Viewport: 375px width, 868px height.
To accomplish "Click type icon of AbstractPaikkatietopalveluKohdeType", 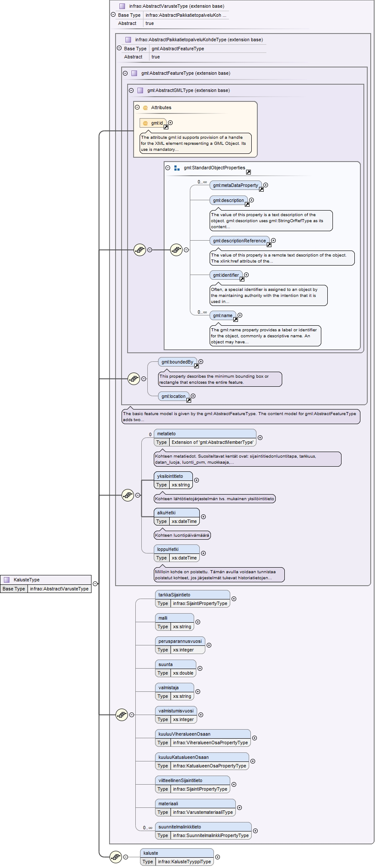I will pyautogui.click(x=128, y=40).
